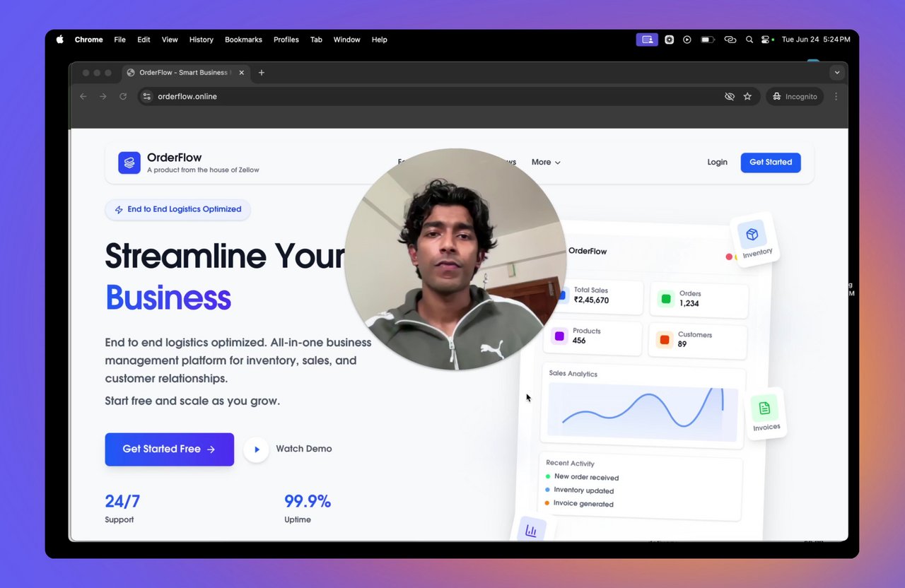Click the site information icon in address bar
The image size is (905, 588).
[x=146, y=96]
